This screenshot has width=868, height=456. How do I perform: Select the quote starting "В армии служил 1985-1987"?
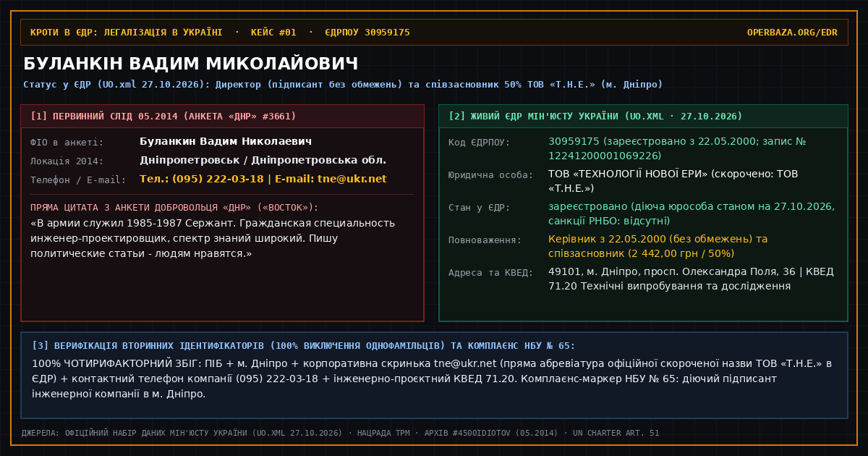[x=213, y=238]
